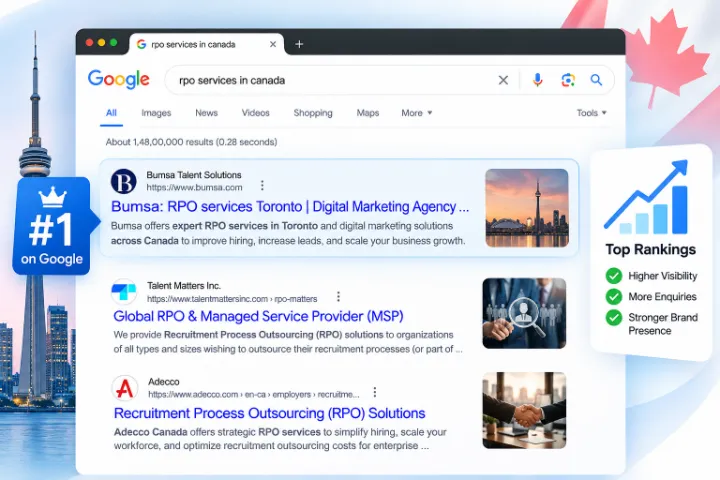Screen dimensions: 720x480
Task: Click the 'Higher Visibility' green checkmark
Action: (613, 276)
